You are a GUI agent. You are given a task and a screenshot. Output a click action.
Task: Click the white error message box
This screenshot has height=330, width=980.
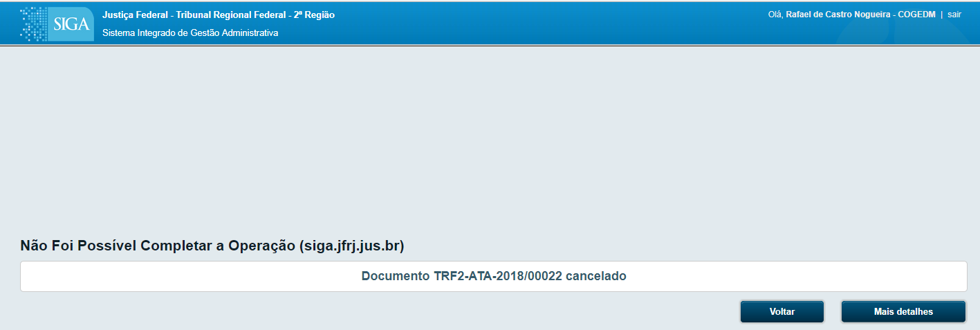[493, 276]
